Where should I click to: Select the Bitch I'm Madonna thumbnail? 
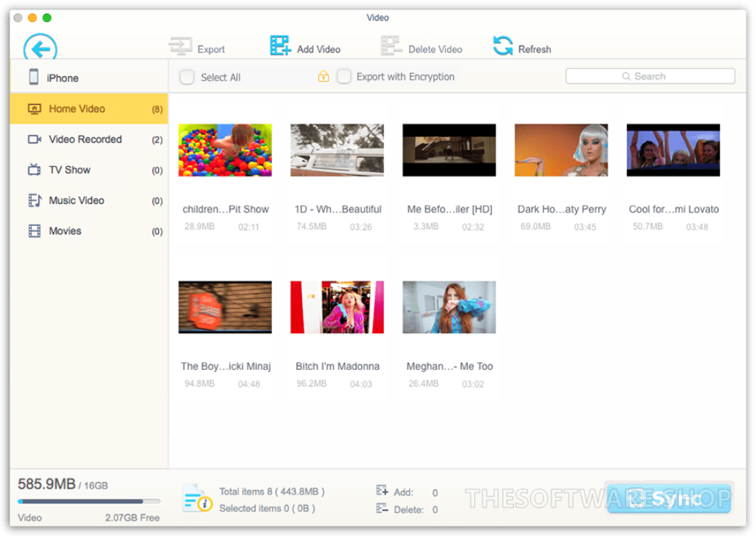(x=337, y=307)
